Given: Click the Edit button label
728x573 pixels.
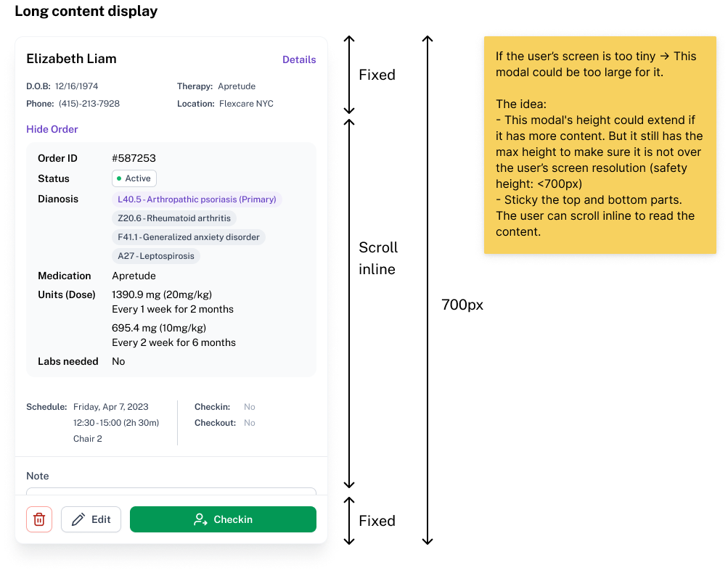Looking at the screenshot, I should pos(101,519).
